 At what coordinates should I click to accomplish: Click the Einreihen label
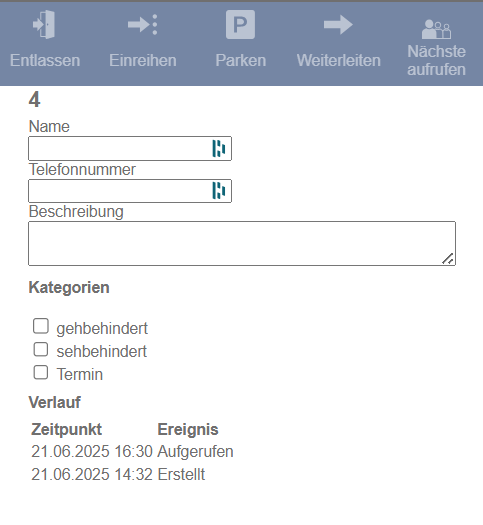(143, 61)
